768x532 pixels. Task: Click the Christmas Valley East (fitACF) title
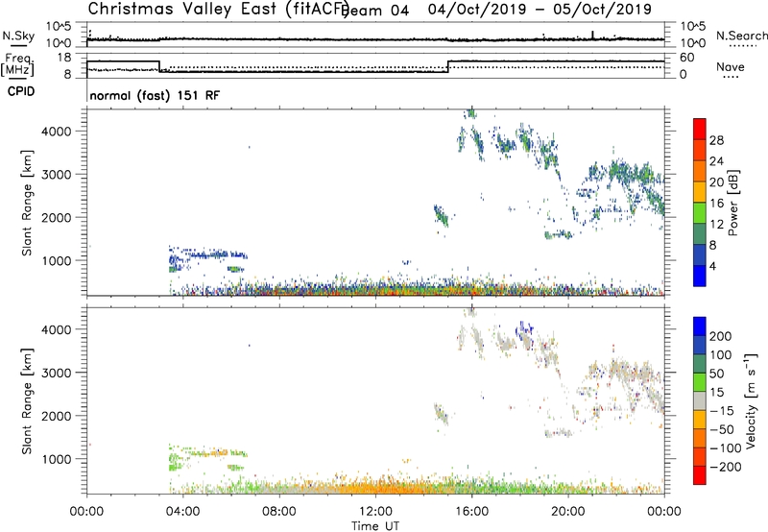click(219, 9)
